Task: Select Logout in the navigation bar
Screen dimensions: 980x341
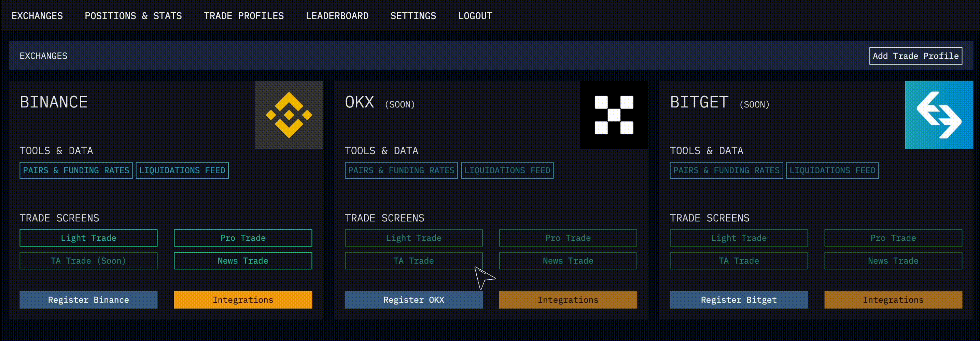Action: click(475, 16)
